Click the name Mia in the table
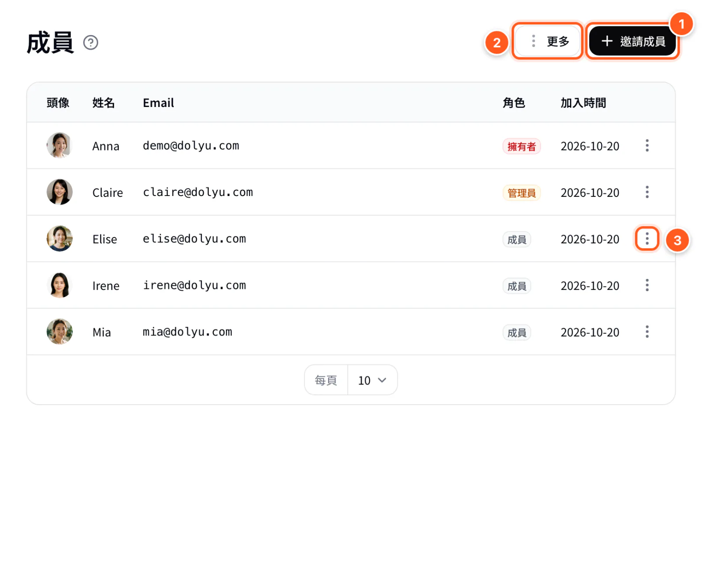 pos(102,332)
